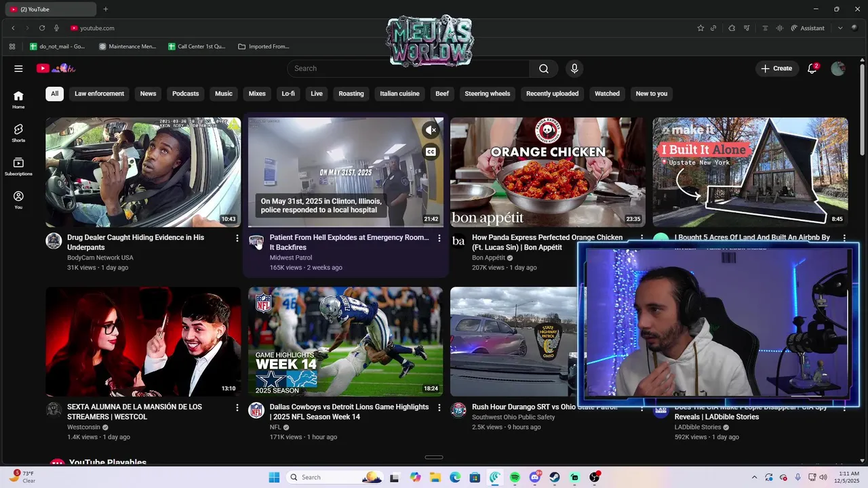
Task: Go back in browser history
Action: 13,28
